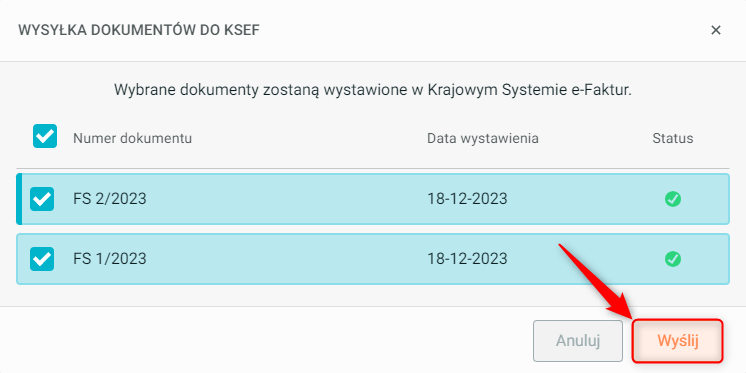Uncheck the FS 2/2023 invoice checkbox
This screenshot has height=373, width=746.
point(42,199)
